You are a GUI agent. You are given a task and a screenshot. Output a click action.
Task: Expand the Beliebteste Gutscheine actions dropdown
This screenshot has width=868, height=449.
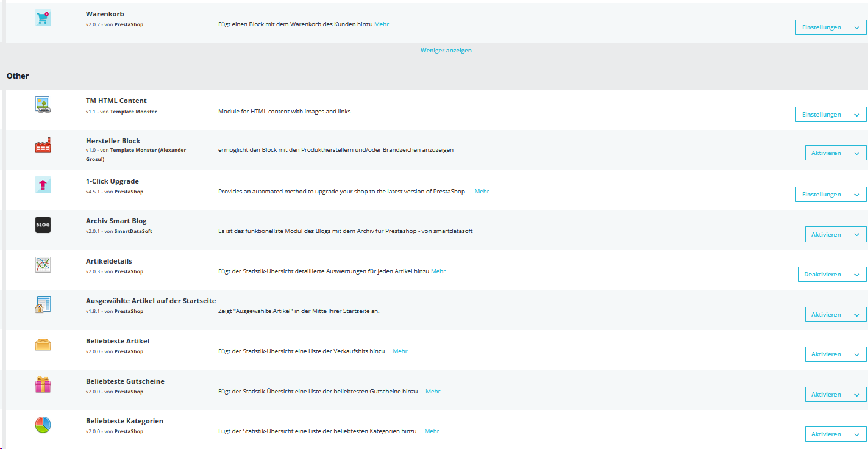(856, 394)
